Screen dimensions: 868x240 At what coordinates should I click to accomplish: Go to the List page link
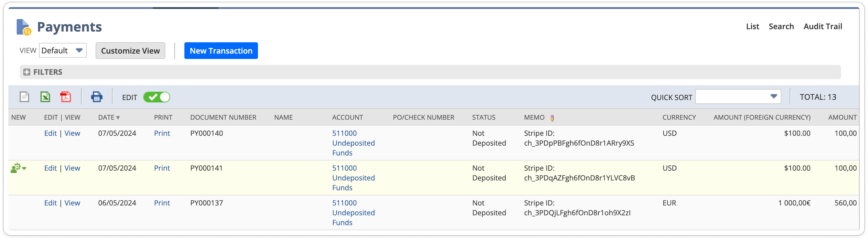tap(752, 27)
